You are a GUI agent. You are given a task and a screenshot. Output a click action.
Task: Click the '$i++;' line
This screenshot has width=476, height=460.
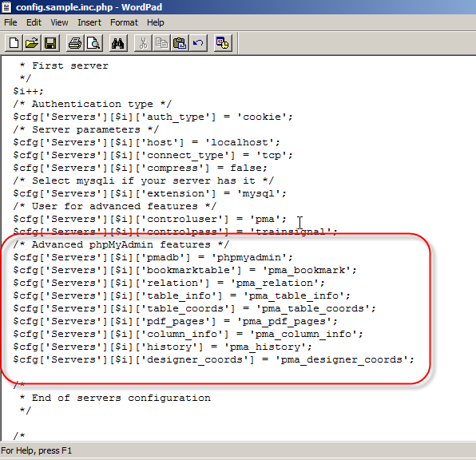coord(29,91)
